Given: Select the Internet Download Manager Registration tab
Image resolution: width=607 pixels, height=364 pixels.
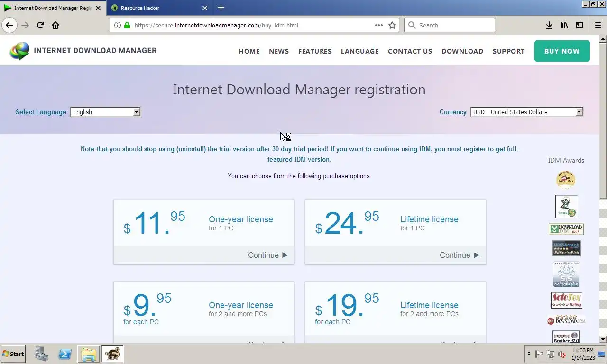Looking at the screenshot, I should [x=52, y=8].
